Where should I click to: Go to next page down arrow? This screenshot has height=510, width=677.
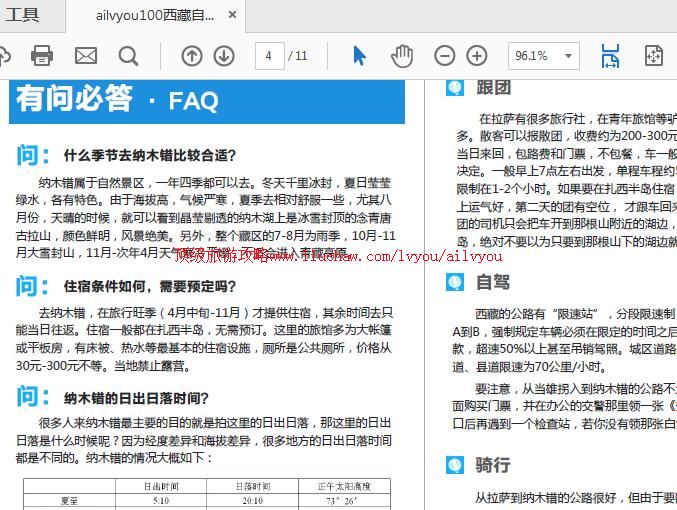click(224, 56)
